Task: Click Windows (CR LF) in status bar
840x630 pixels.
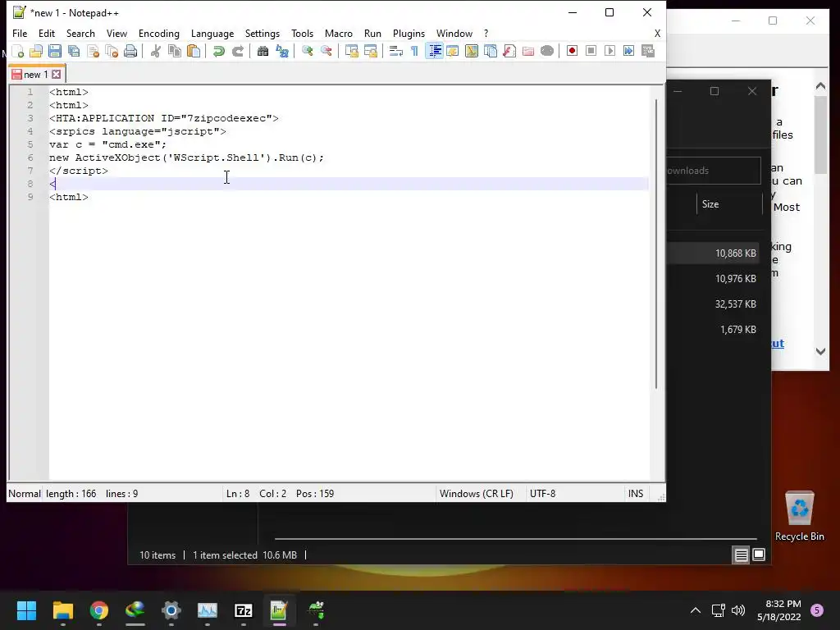Action: tap(477, 493)
